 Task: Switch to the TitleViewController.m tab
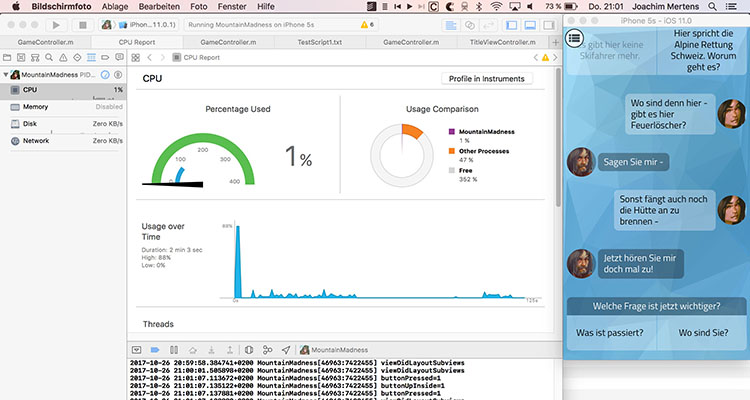point(502,42)
